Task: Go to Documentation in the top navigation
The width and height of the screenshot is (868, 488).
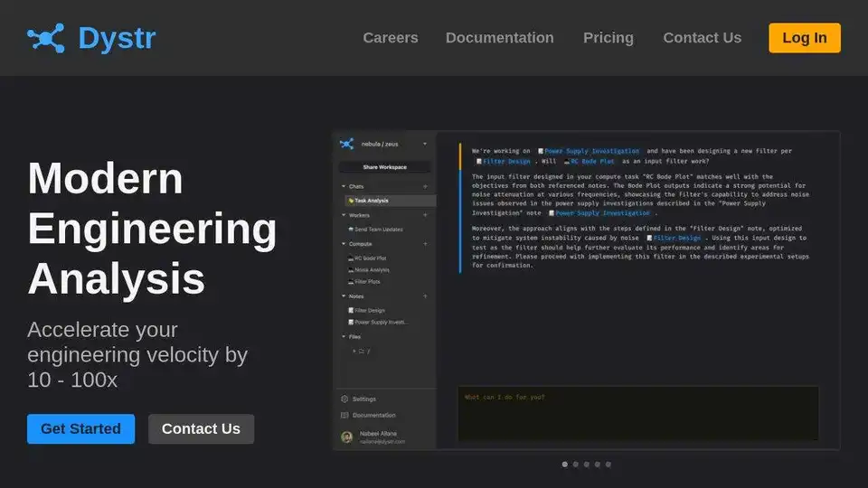Action: click(499, 38)
